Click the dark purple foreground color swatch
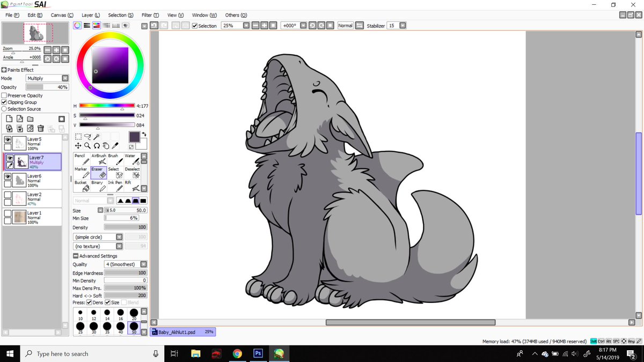 [x=134, y=137]
